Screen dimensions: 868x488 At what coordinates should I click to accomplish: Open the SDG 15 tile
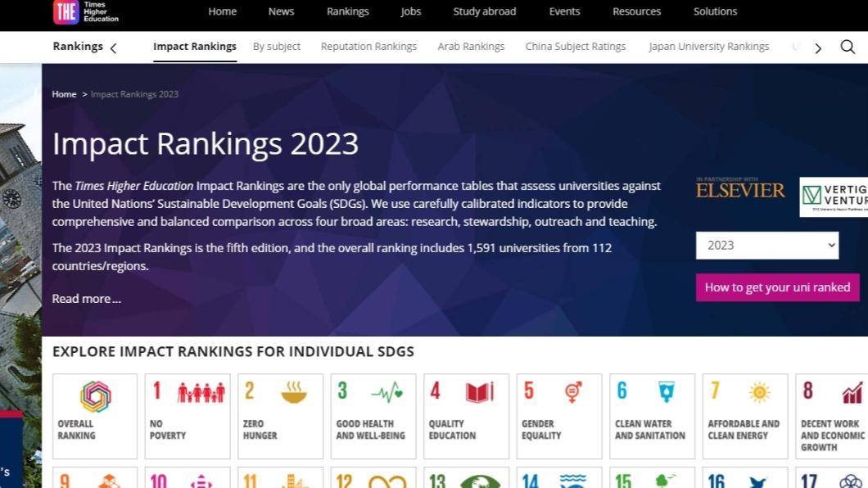pos(652,477)
